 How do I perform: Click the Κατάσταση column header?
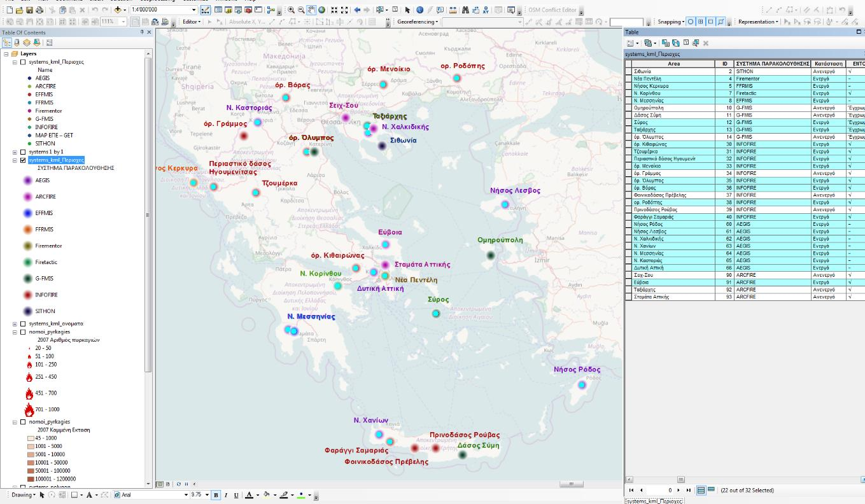[829, 64]
